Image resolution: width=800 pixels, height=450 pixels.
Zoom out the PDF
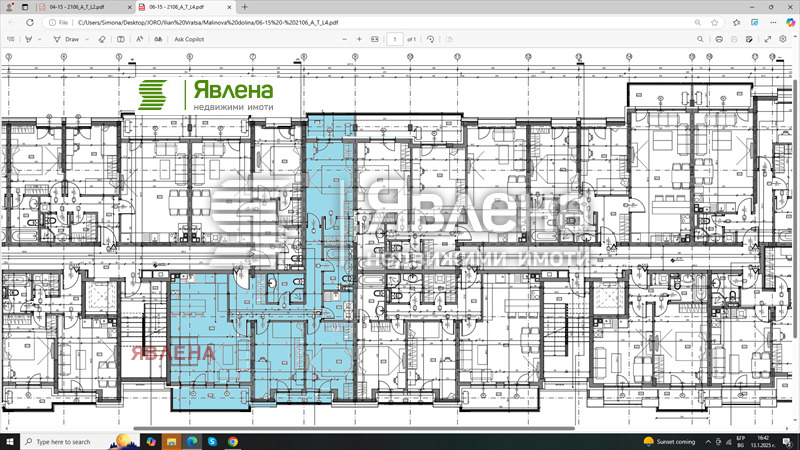coord(345,39)
